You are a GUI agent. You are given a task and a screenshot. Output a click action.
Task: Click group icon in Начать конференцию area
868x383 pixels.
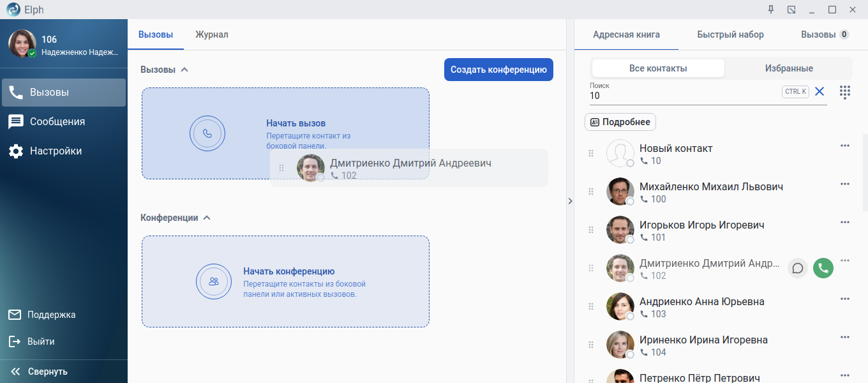214,282
